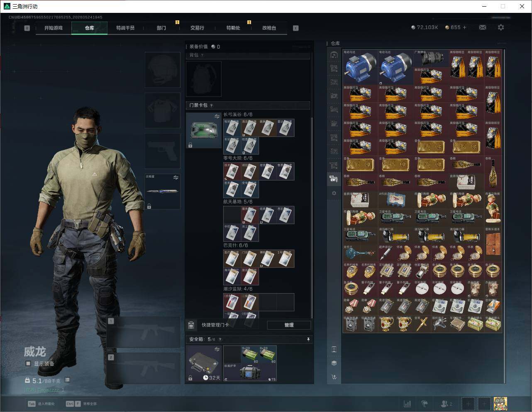Swap the 安全箱 secure container
532x412 pixels.
[217, 349]
